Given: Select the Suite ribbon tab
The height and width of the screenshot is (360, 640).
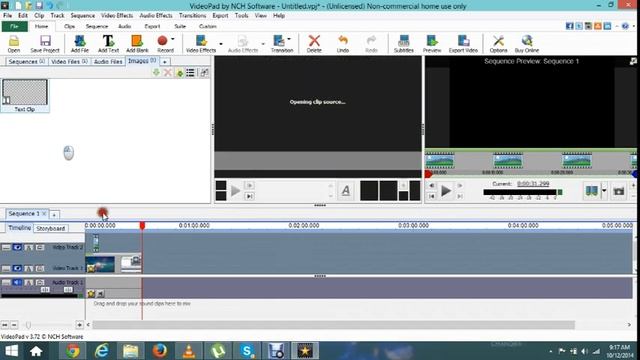Looking at the screenshot, I should click(180, 26).
